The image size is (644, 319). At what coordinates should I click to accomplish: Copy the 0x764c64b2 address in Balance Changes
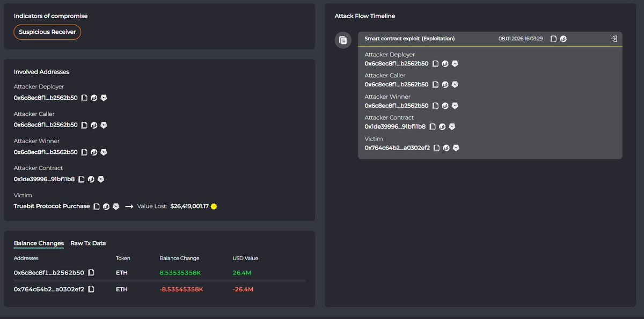pyautogui.click(x=91, y=290)
